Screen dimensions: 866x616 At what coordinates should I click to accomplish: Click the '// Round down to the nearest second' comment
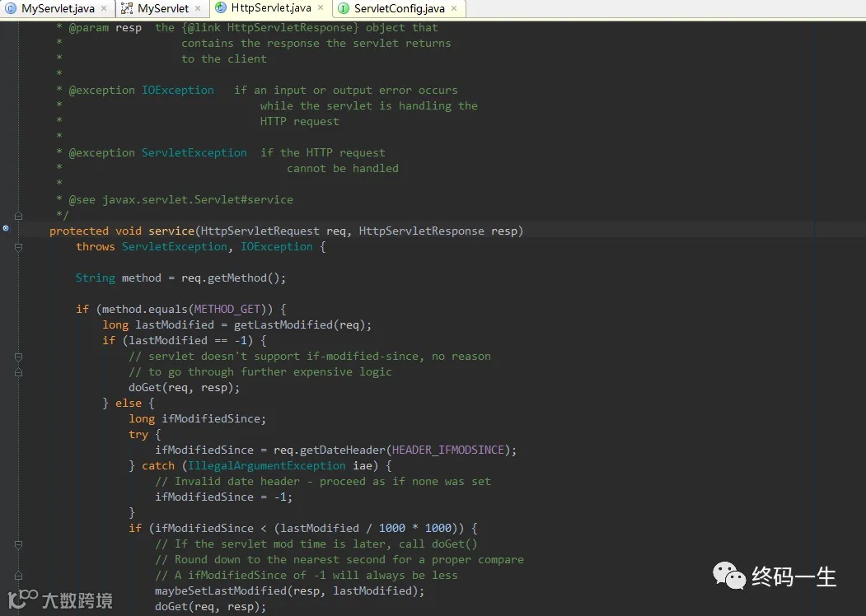pos(339,559)
